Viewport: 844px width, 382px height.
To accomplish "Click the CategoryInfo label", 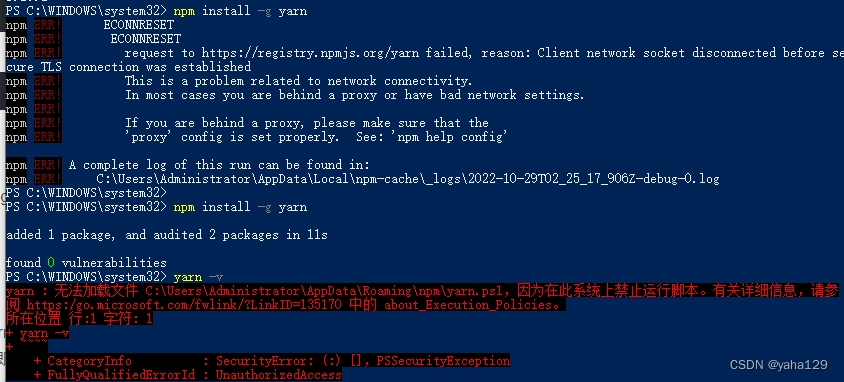I will 89,360.
